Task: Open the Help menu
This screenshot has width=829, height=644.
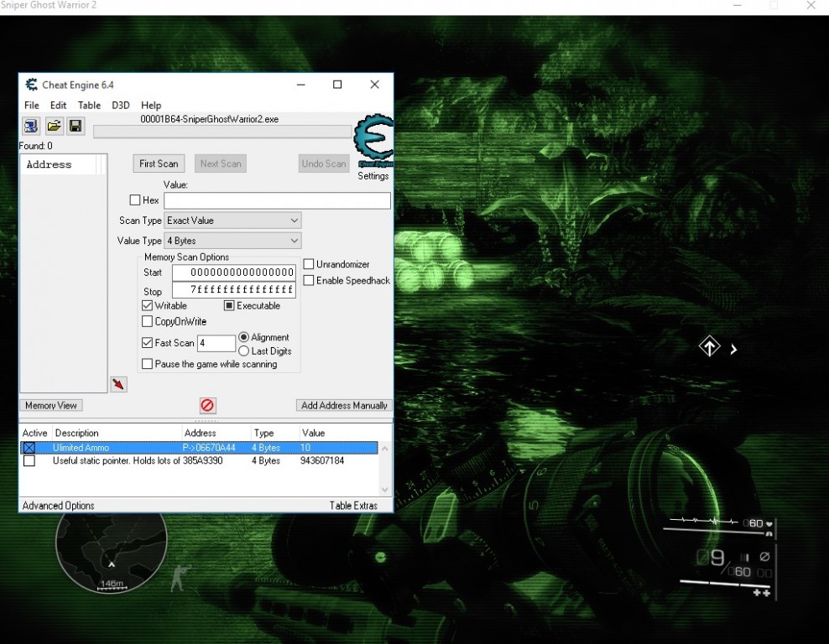Action: click(x=151, y=105)
